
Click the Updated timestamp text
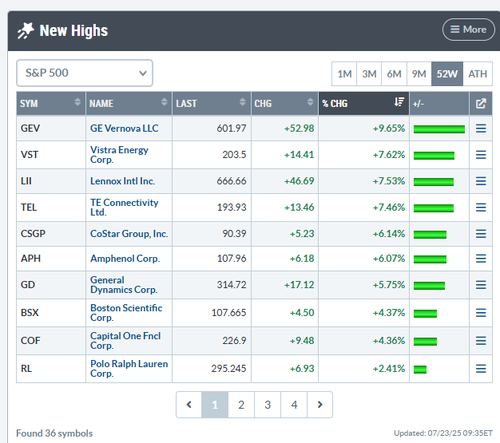coord(443,433)
